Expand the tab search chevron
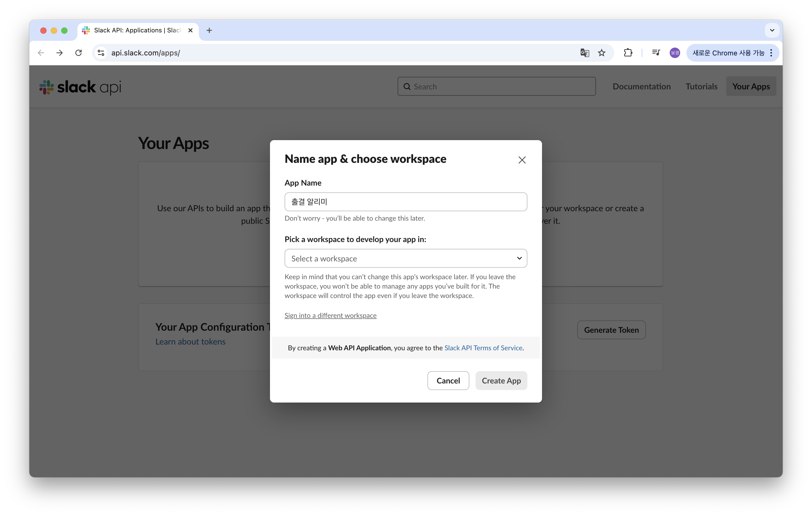Screen dimensions: 812x516 [772, 30]
